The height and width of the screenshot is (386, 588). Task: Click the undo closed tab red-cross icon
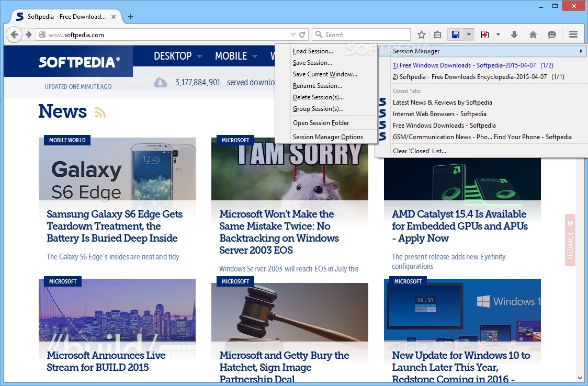point(485,35)
